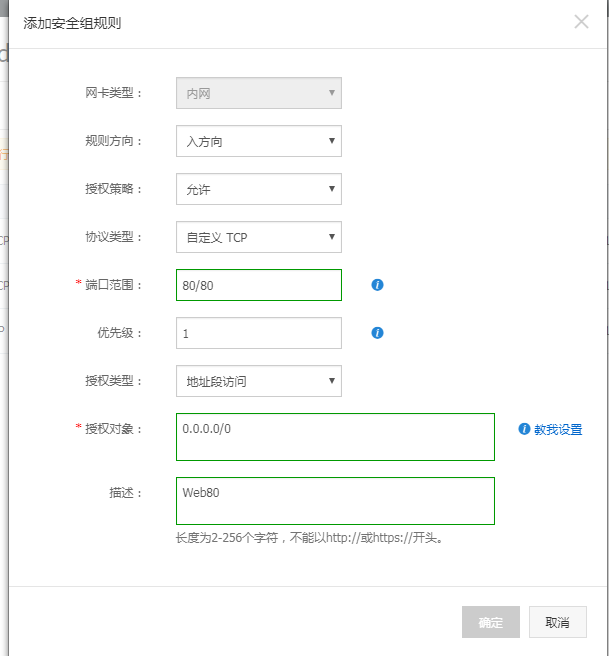Click the 端口范围 required field label
Viewport: 609px width, 656px height.
coord(113,285)
